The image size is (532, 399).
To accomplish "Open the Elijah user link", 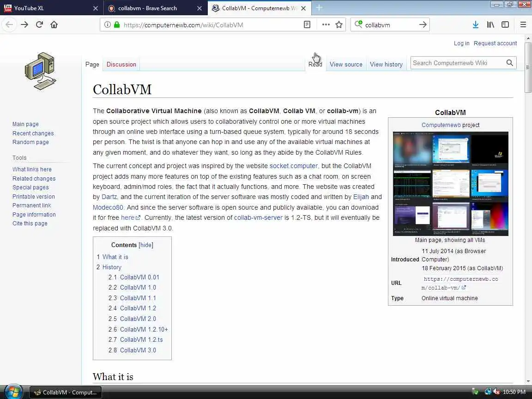I will click(361, 197).
